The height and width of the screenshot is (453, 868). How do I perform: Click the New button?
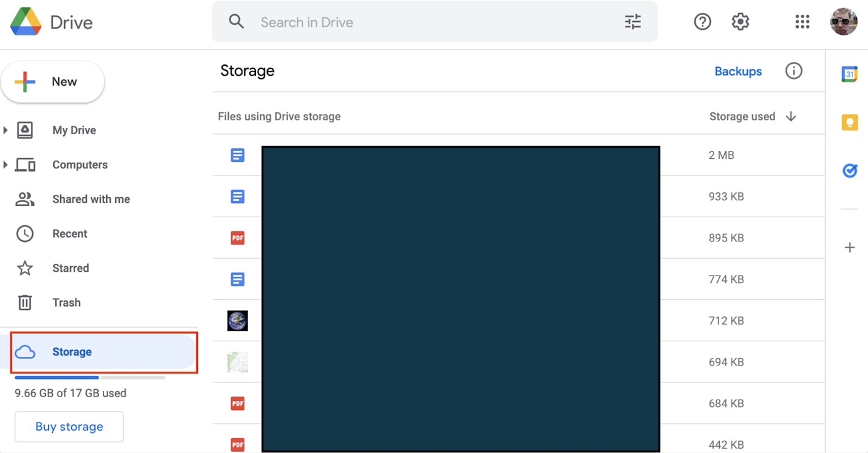[53, 82]
